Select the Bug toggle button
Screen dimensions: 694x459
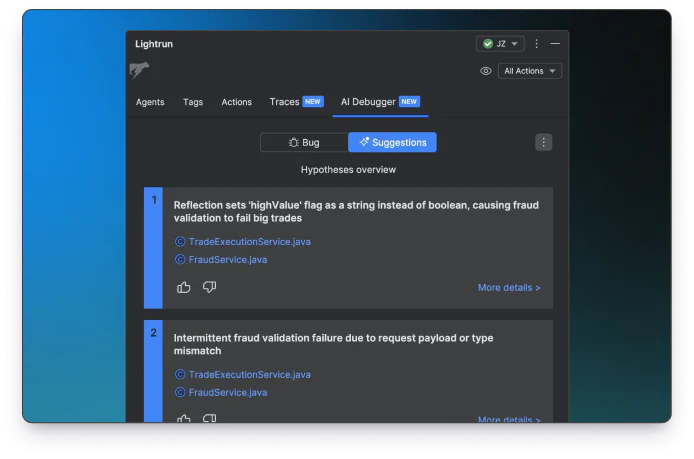coord(304,143)
